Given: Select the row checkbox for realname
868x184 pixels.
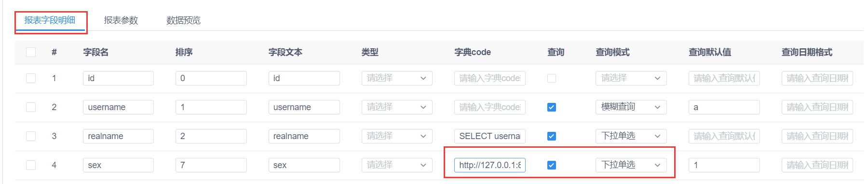Looking at the screenshot, I should tap(31, 136).
